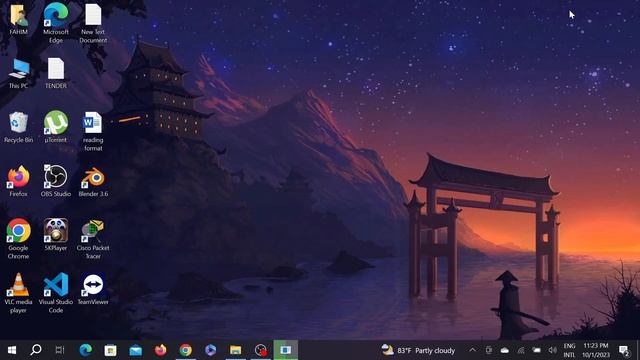Open the network Wi-Fi tray icon
This screenshot has width=640, height=360.
click(x=521, y=350)
